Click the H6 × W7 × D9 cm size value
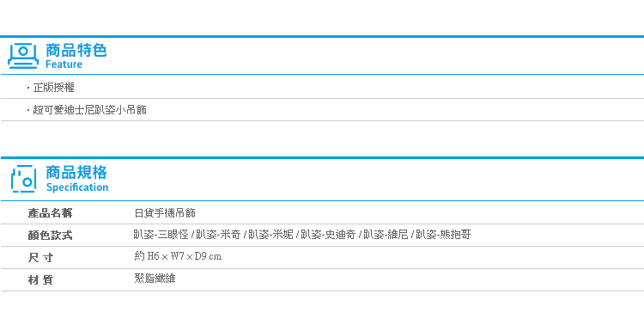This screenshot has width=644, height=331. 185,256
